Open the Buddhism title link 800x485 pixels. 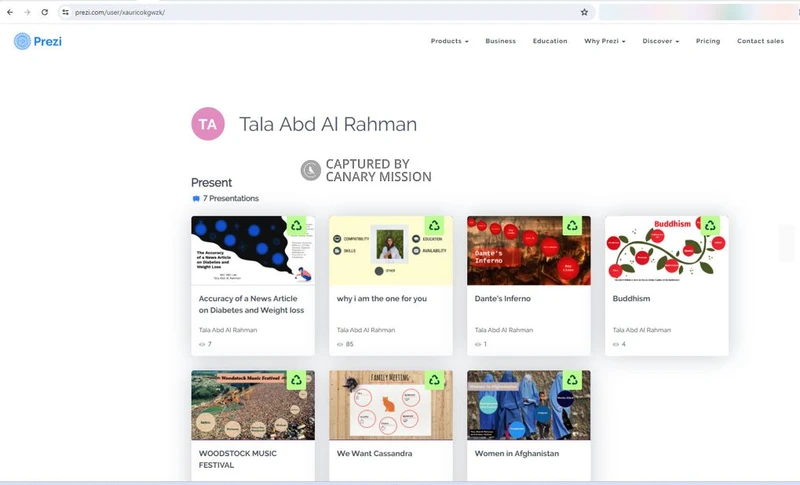tap(631, 298)
